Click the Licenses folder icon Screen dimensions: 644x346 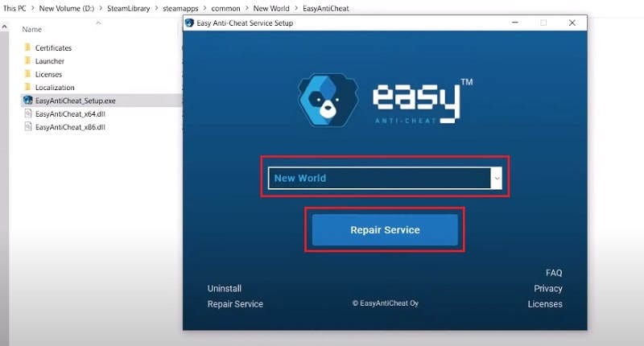click(x=27, y=74)
